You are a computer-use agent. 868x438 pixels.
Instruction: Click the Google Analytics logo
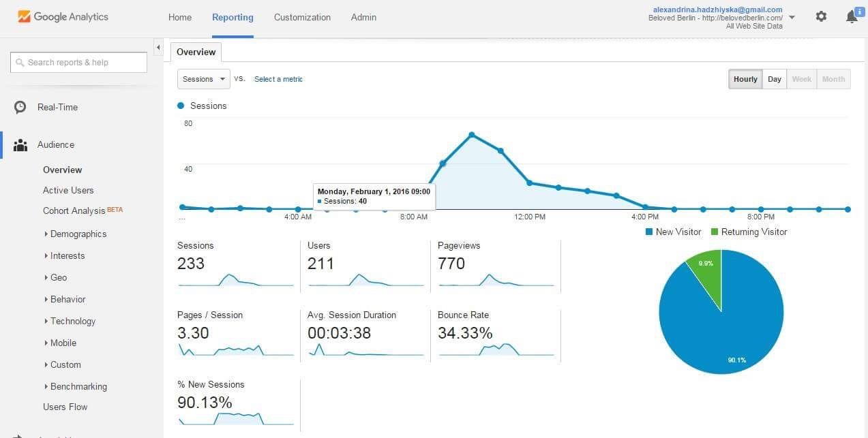tap(63, 16)
